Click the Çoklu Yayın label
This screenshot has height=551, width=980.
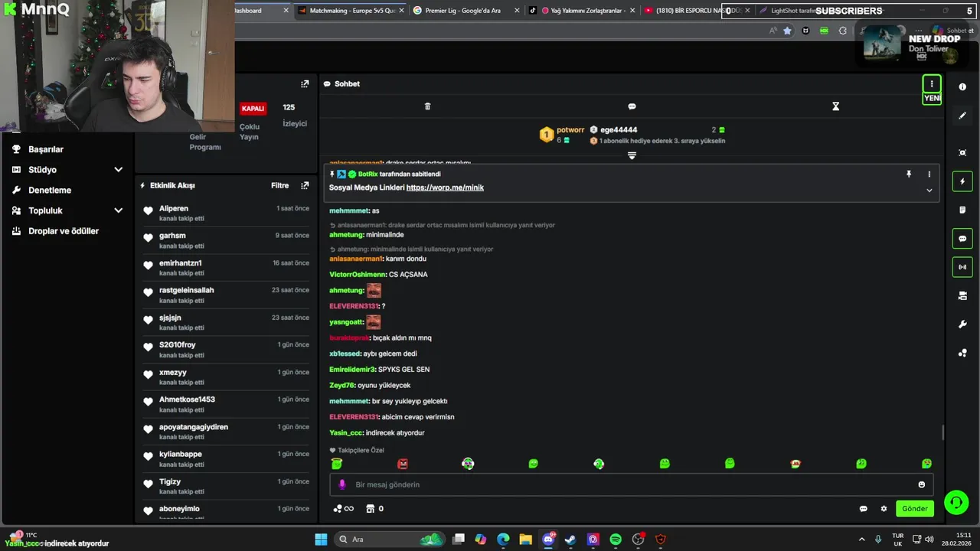[x=250, y=132]
